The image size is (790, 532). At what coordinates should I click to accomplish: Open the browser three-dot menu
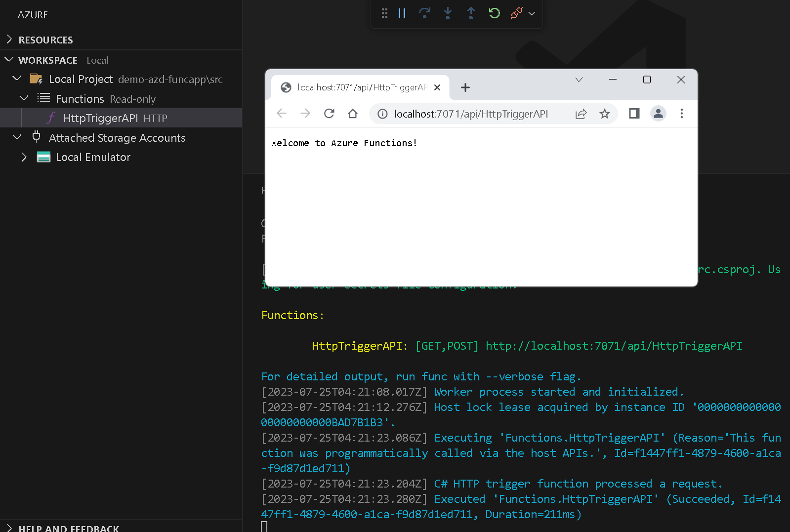pos(682,114)
